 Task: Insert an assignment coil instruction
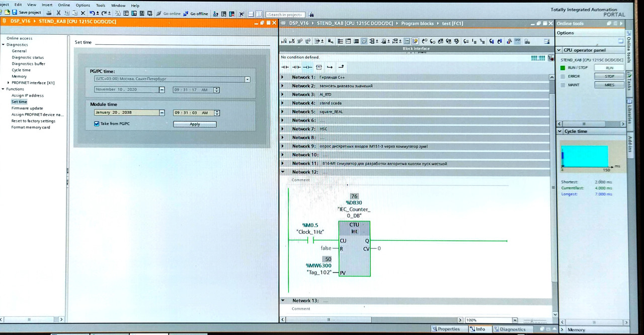pos(307,67)
